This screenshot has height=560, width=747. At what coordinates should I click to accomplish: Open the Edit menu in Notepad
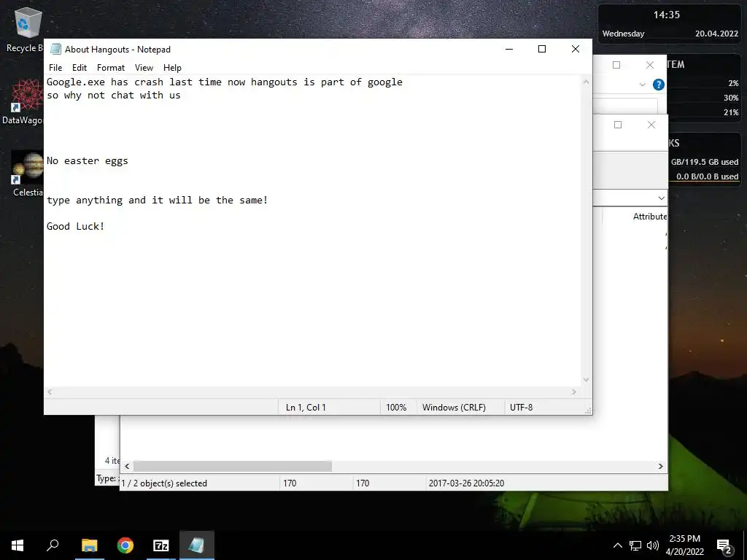click(x=79, y=68)
